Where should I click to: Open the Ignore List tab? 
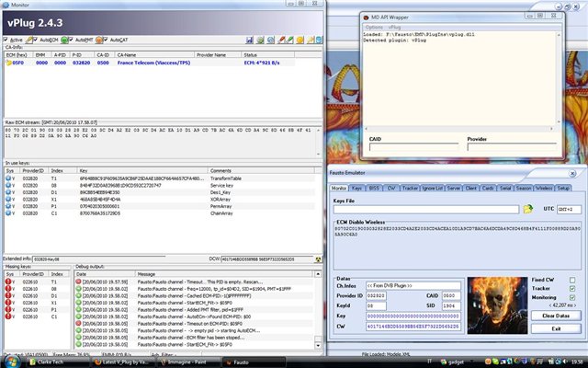coord(433,188)
